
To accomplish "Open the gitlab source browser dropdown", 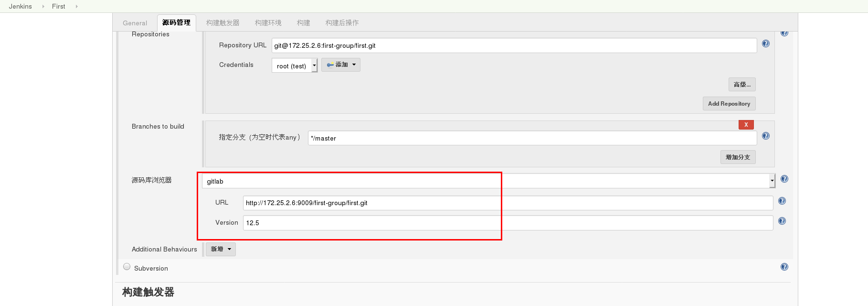I will point(488,181).
